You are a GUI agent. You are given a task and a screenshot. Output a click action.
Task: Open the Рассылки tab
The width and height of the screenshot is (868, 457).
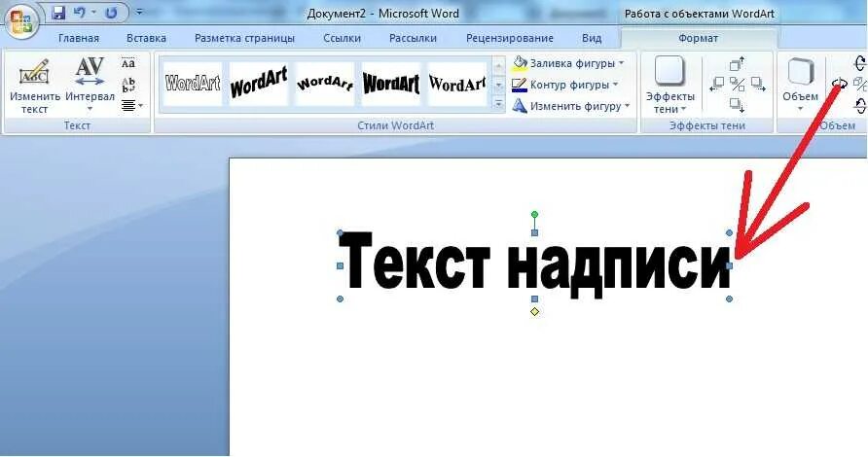click(x=413, y=38)
